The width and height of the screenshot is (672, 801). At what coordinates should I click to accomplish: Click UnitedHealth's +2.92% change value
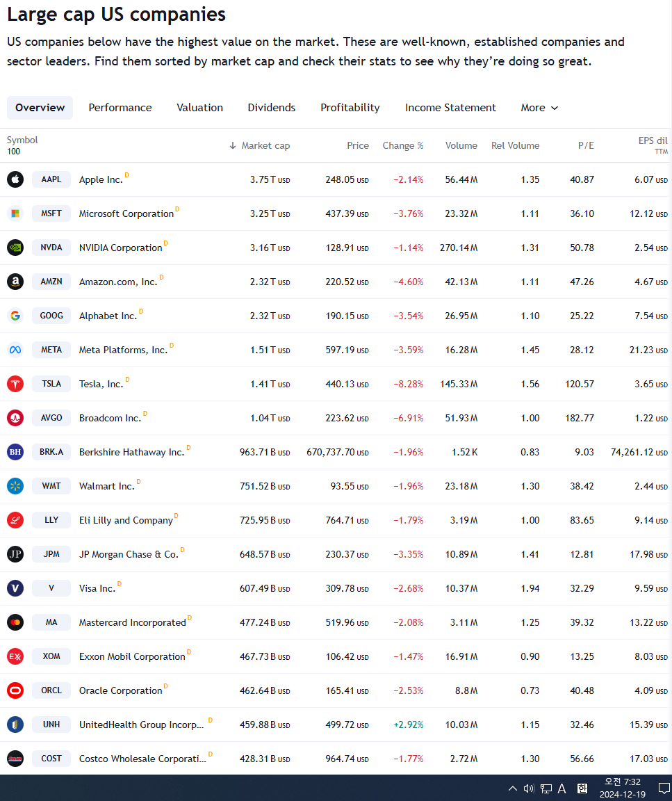coord(409,725)
